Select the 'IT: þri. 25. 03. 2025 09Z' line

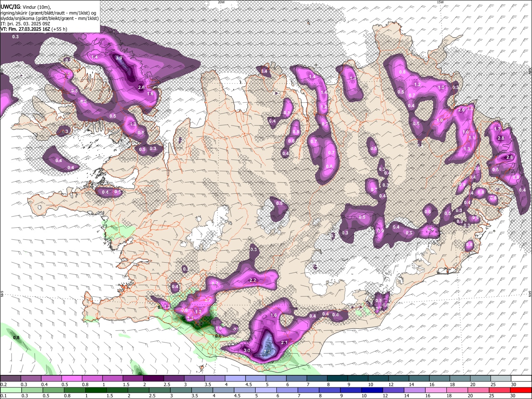pyautogui.click(x=25, y=24)
